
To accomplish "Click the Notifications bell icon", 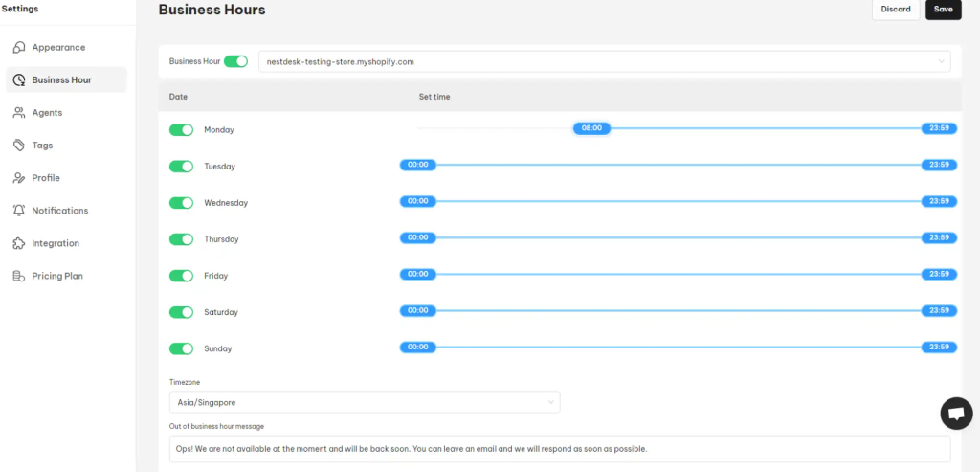I will [19, 211].
